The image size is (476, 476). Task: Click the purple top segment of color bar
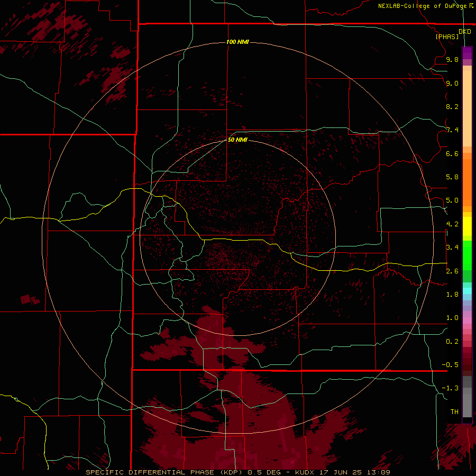click(x=467, y=53)
